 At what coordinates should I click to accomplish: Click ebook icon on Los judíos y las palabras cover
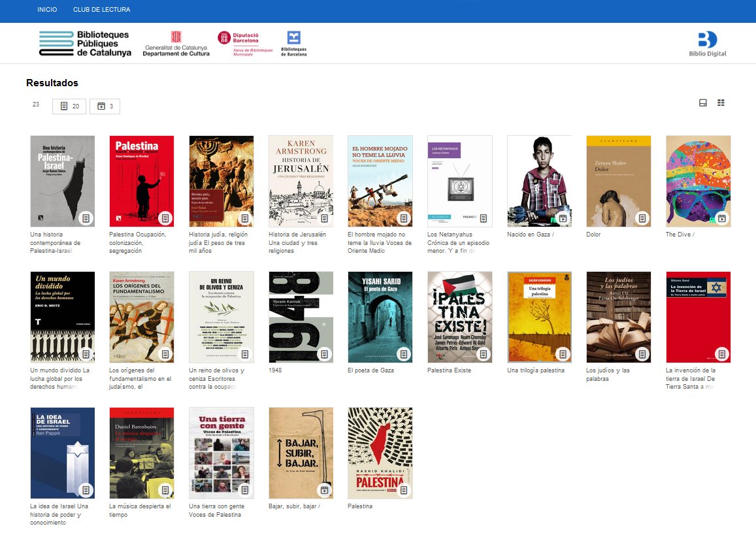[x=642, y=354]
